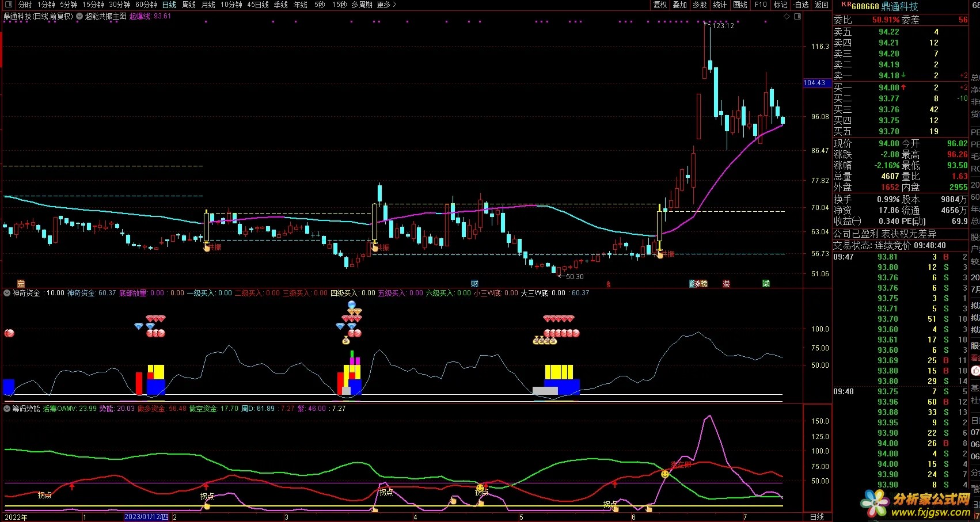Click 买五 price 93.70
The height and width of the screenshot is (522, 980).
[x=889, y=131]
